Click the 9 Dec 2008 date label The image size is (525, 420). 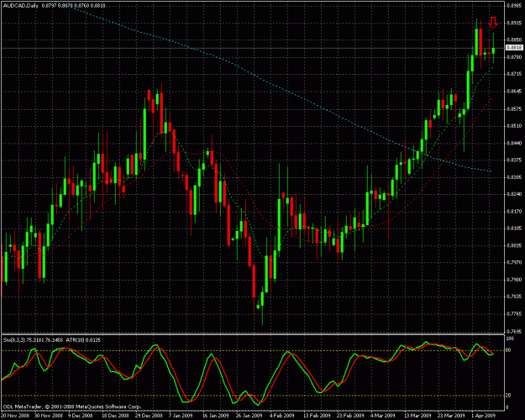pos(81,416)
